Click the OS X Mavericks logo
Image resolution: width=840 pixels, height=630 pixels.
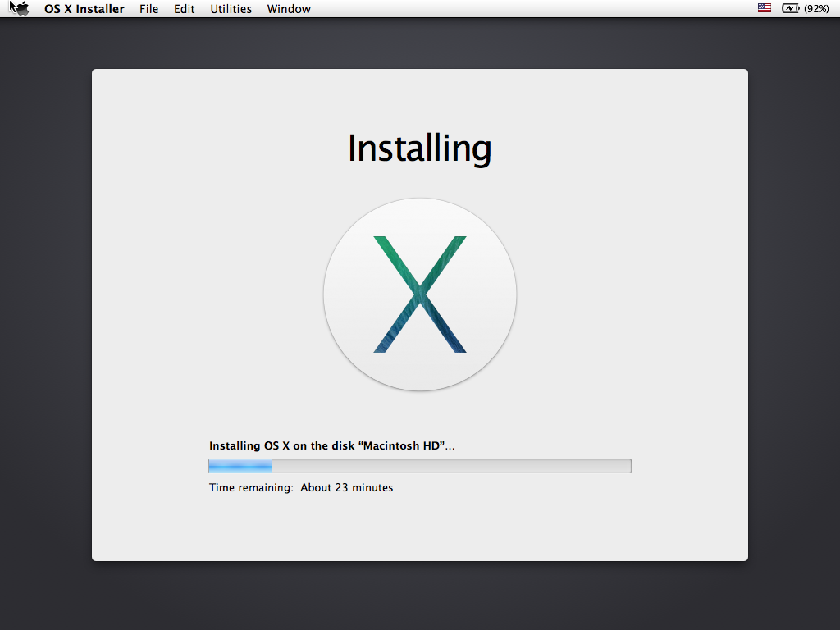[x=420, y=294]
